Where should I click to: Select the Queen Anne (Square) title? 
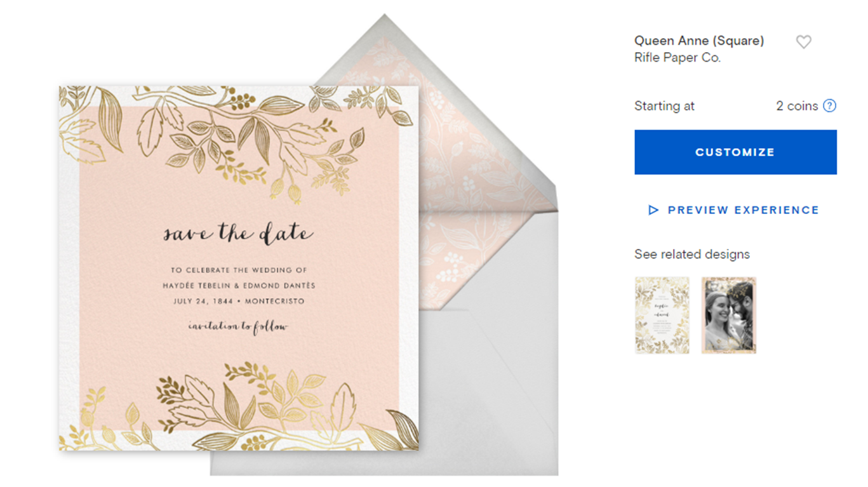click(699, 41)
